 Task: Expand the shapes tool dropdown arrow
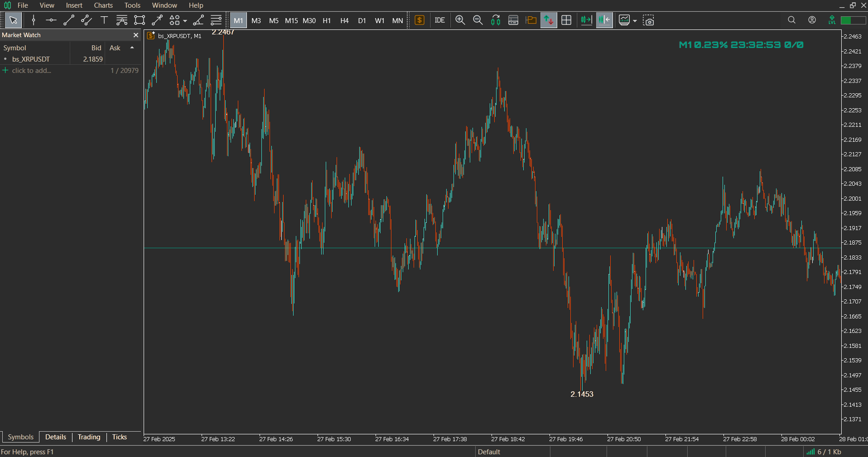[185, 21]
